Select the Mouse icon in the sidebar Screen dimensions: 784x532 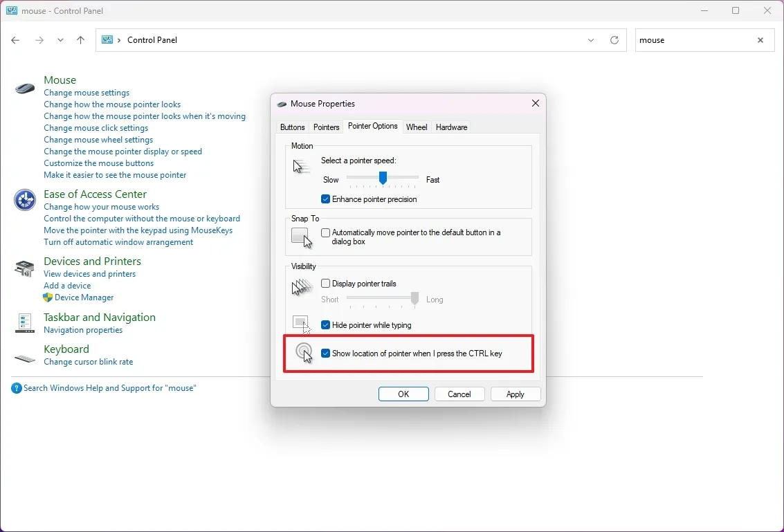(x=24, y=89)
